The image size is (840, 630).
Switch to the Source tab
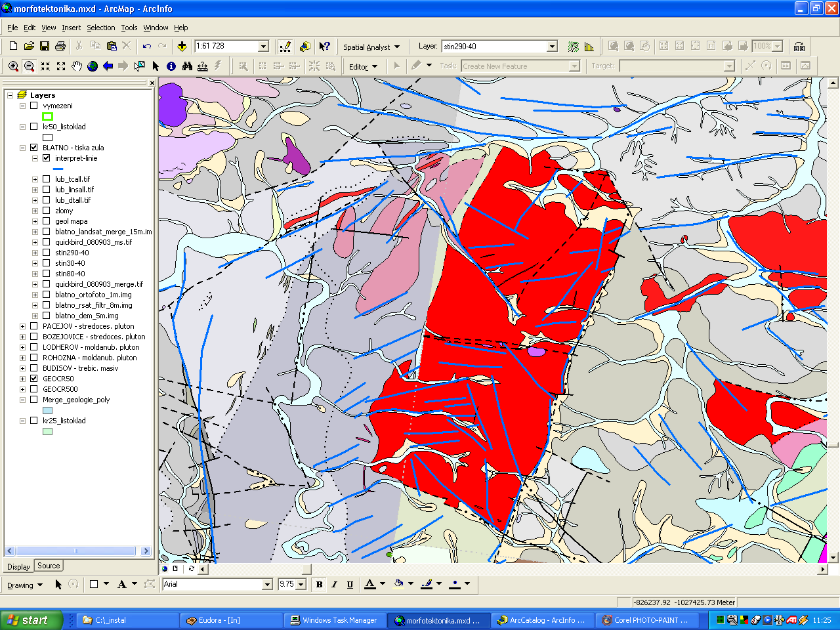click(49, 566)
